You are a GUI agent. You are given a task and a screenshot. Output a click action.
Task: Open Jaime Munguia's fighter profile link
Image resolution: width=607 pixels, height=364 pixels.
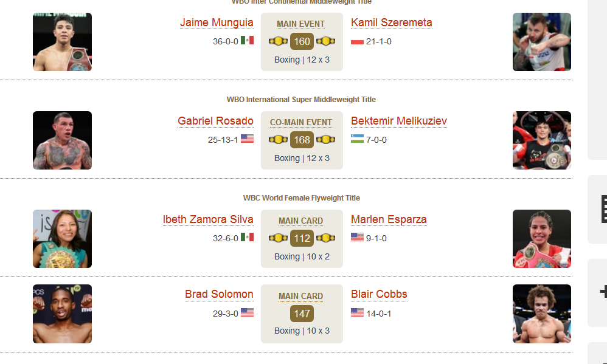point(217,23)
